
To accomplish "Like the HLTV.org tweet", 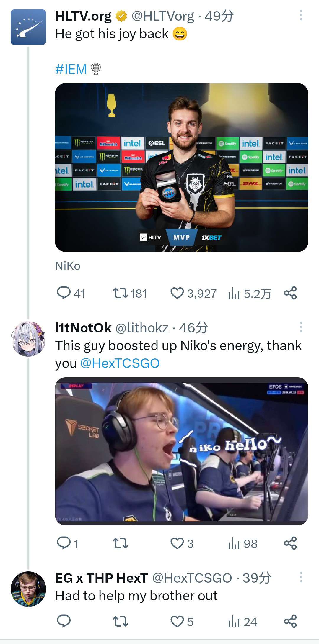I will (177, 294).
